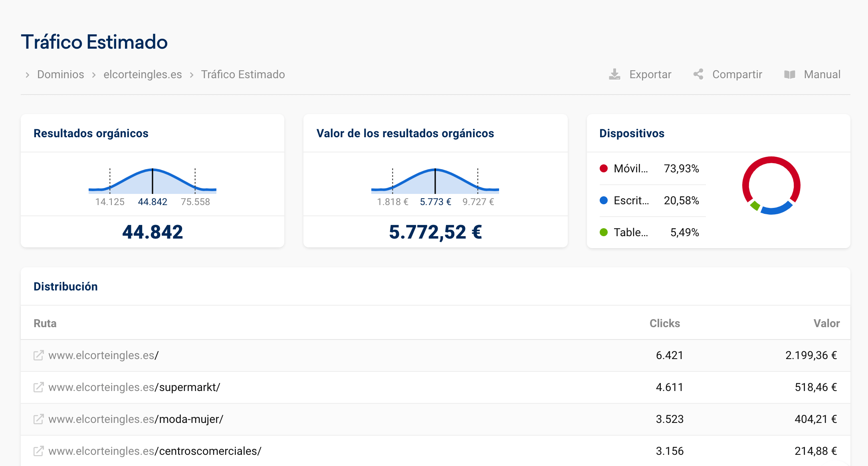Screen dimensions: 868x466
Task: Click the Exportar button label
Action: pos(650,75)
